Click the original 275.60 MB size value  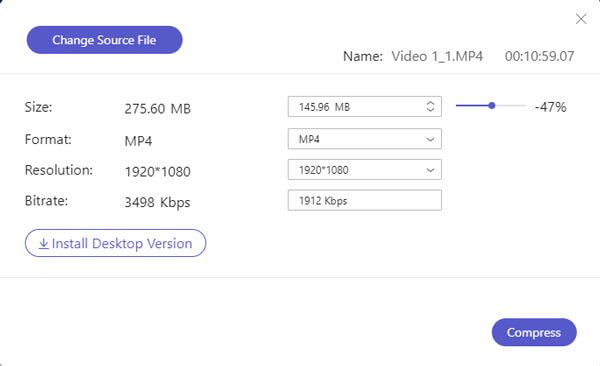pos(157,109)
